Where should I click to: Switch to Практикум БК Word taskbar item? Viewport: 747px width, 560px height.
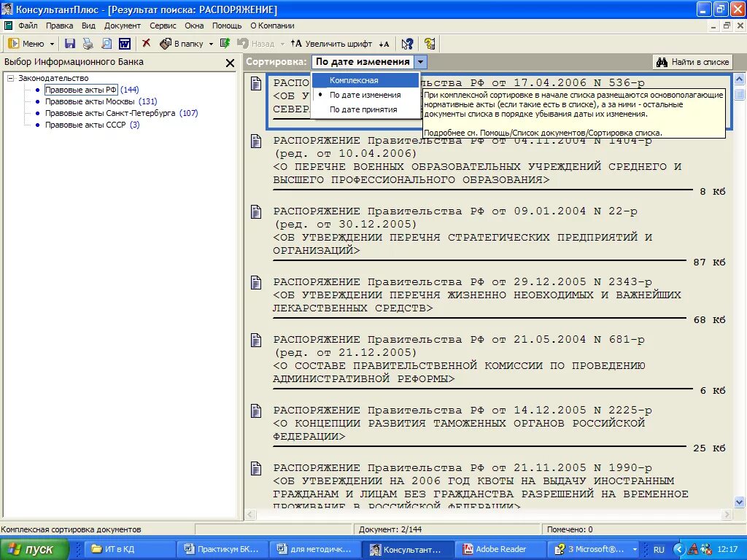coord(222,549)
